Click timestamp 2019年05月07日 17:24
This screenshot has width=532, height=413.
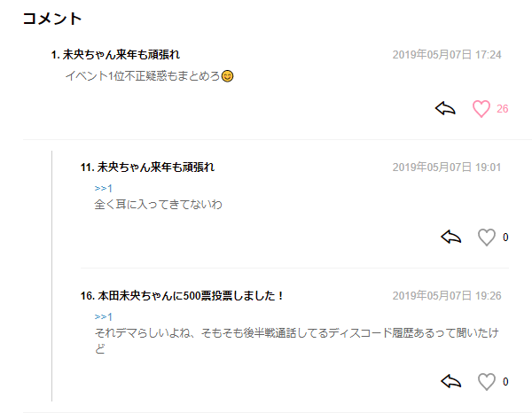(x=447, y=55)
